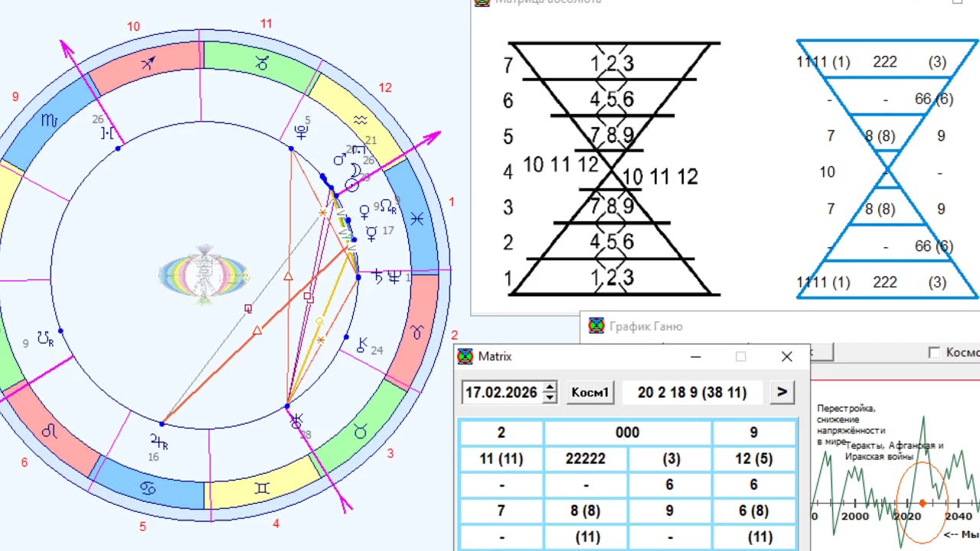The height and width of the screenshot is (551, 980).
Task: Click the Chiron symbol marked 24
Action: click(362, 344)
